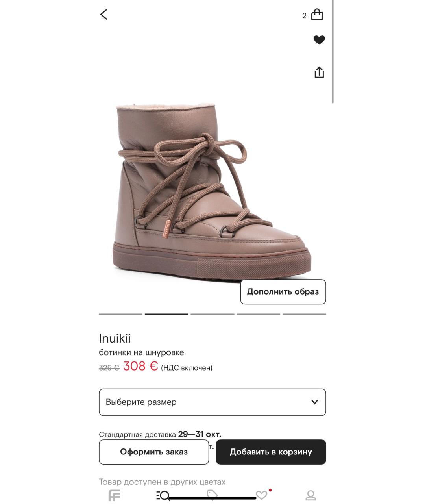
Task: Select the third image indicator segment
Action: click(x=213, y=314)
